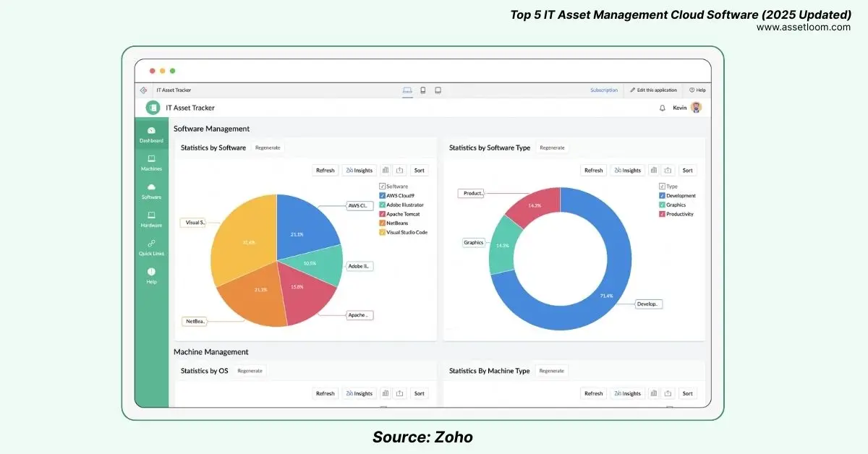Click export icon in Statistics by Software
This screenshot has height=454, width=868.
400,171
